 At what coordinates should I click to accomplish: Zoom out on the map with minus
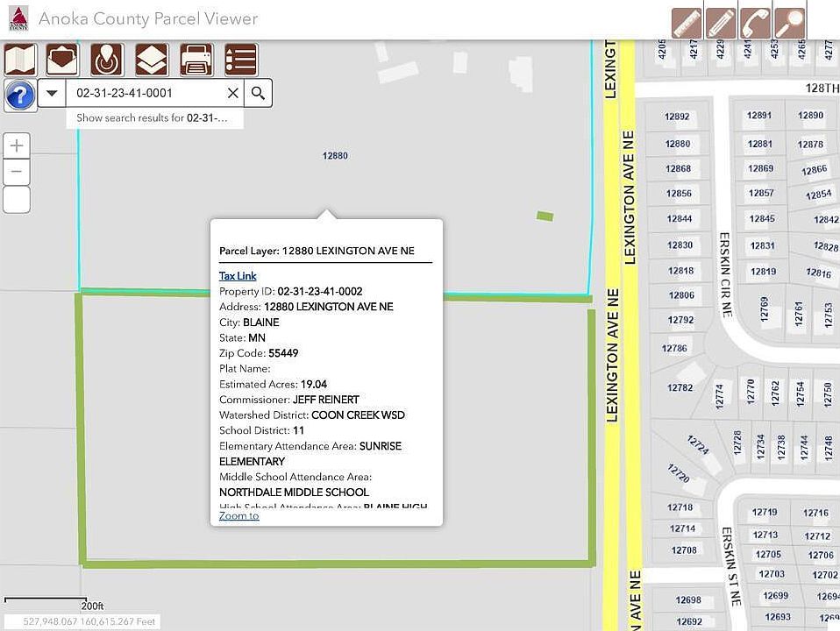click(x=17, y=172)
